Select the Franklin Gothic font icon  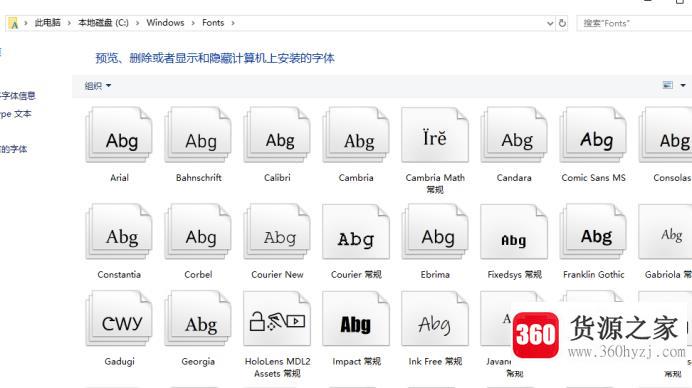tap(593, 231)
